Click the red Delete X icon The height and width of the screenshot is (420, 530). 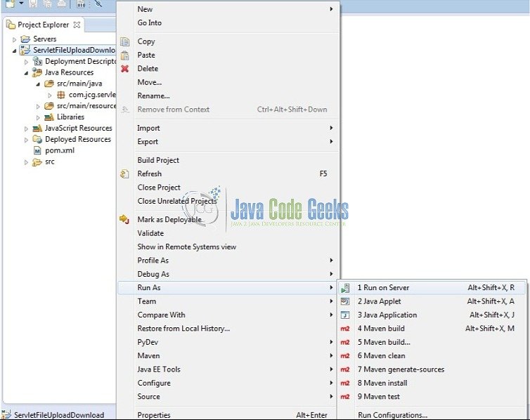(x=124, y=69)
